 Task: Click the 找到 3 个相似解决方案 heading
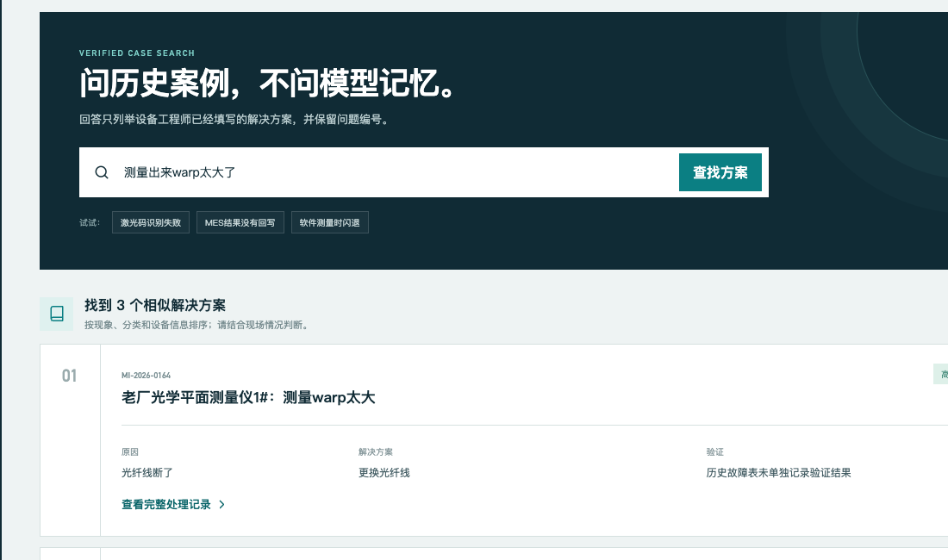coord(155,305)
